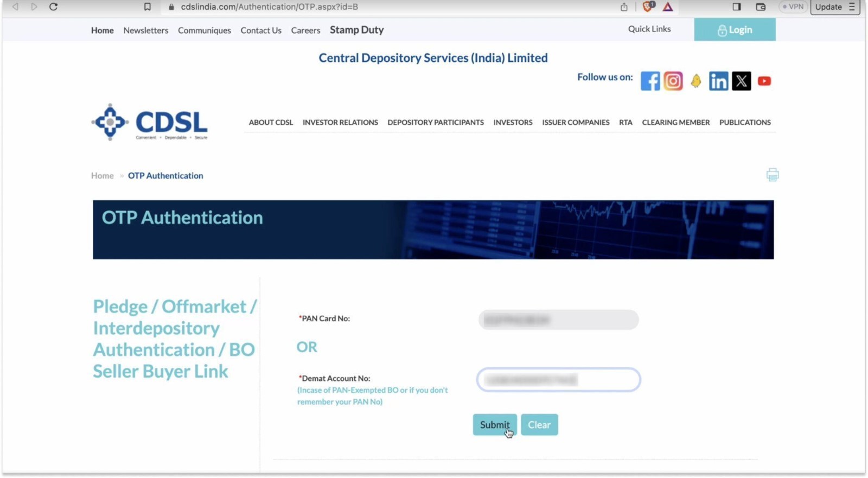Open Brave Shields lion icon
This screenshot has height=478, width=868.
[x=648, y=7]
